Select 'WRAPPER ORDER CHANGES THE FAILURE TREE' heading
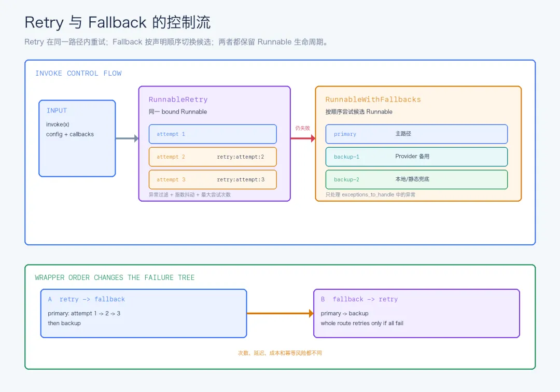 pos(115,277)
